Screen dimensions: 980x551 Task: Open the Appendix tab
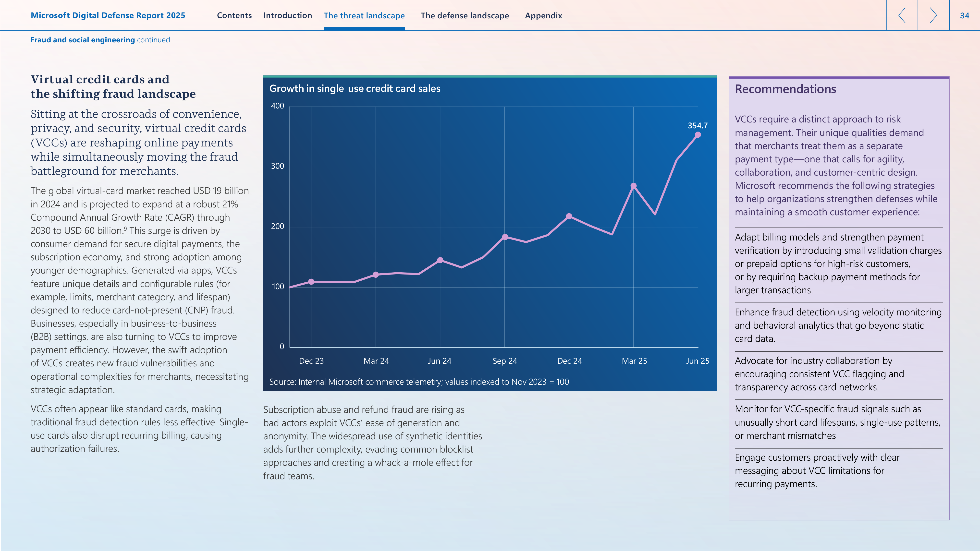click(543, 16)
